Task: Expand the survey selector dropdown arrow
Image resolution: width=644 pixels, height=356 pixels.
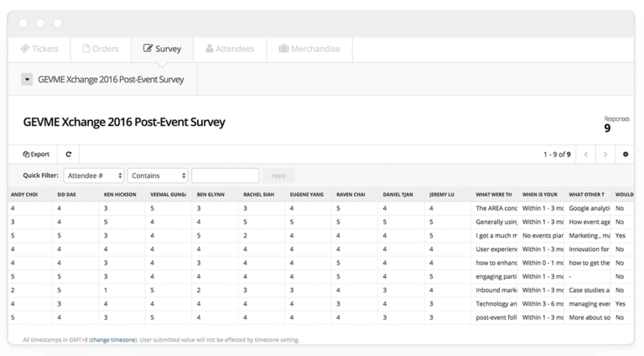Action: [27, 79]
